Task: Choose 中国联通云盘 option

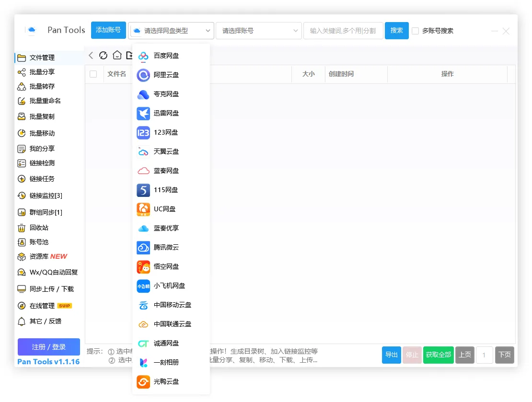Action: [x=171, y=324]
